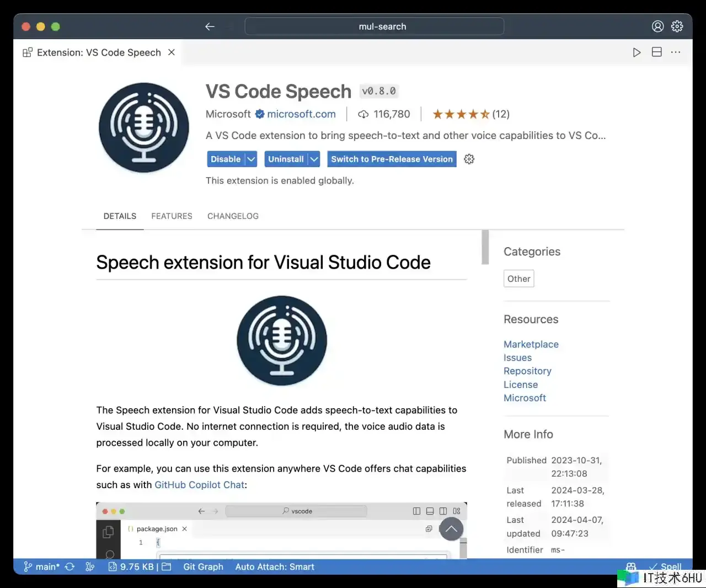This screenshot has width=706, height=588.
Task: Click the mul-search command center box
Action: (x=375, y=26)
